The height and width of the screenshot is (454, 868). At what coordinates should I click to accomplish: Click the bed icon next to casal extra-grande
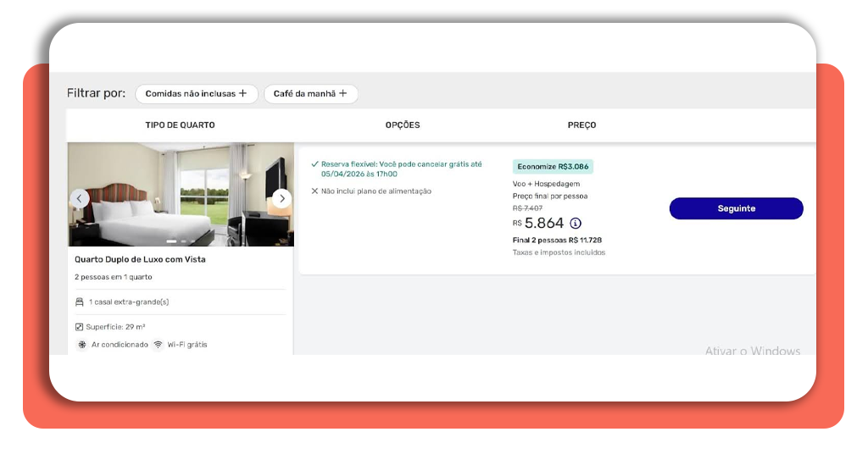(80, 302)
